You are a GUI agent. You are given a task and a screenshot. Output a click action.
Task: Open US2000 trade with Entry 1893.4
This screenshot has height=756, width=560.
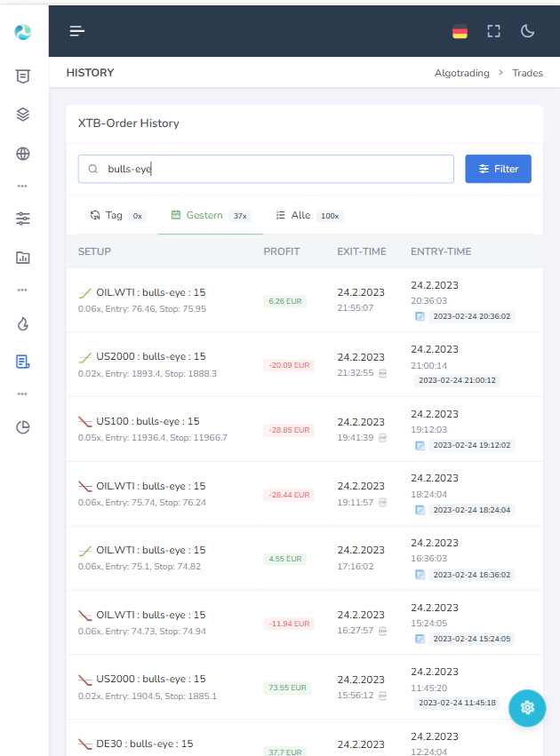150,357
